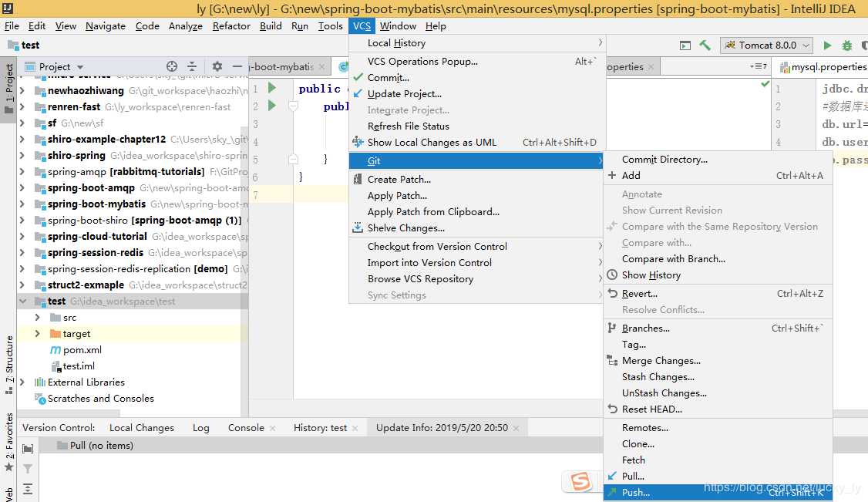Collapse the fold marker on line 2
This screenshot has width=868, height=502.
[294, 106]
